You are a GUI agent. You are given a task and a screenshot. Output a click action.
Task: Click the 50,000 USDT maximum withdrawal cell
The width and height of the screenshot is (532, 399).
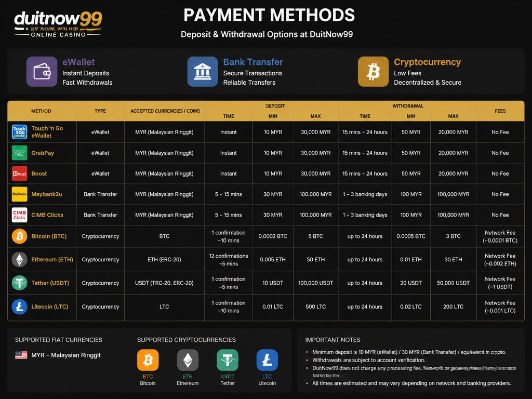[453, 283]
